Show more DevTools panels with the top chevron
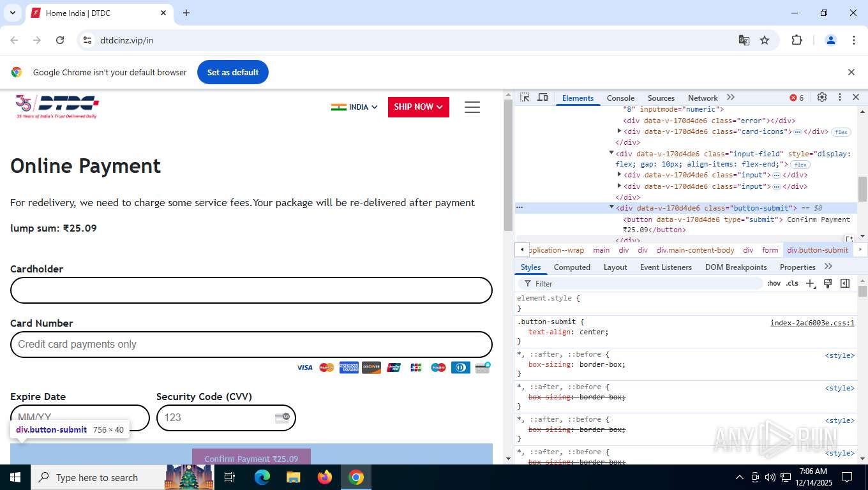This screenshot has width=868, height=490. tap(731, 98)
